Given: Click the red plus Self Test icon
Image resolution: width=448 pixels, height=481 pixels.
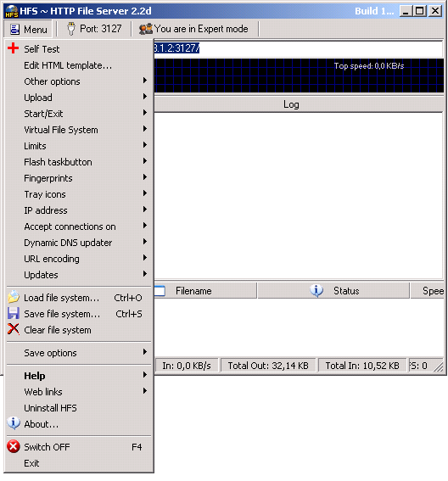Looking at the screenshot, I should point(14,48).
